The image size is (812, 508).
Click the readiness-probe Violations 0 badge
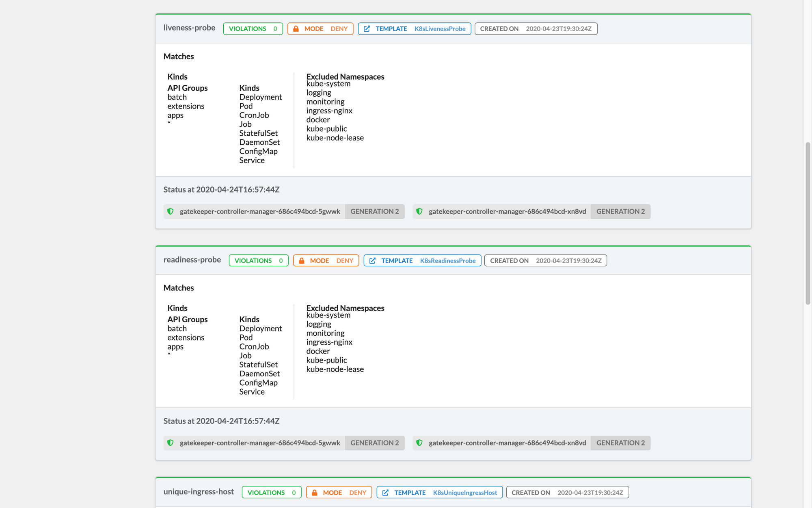[x=258, y=261]
